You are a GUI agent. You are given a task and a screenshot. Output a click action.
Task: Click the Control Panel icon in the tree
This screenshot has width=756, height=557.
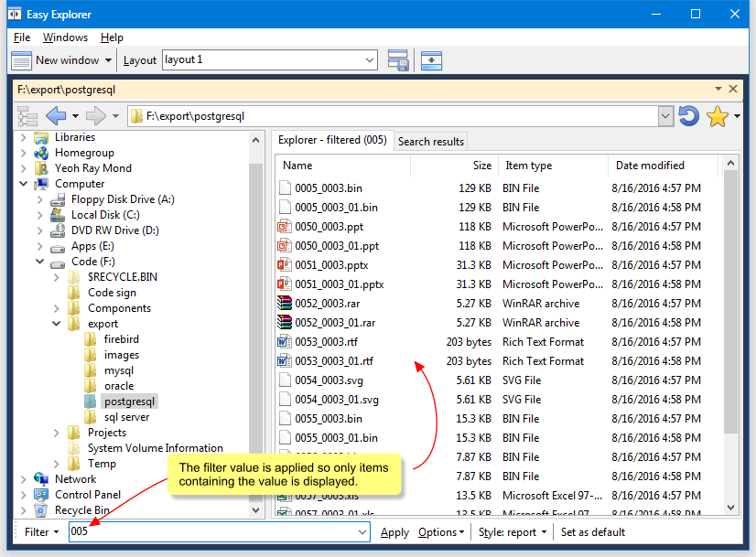coord(41,495)
